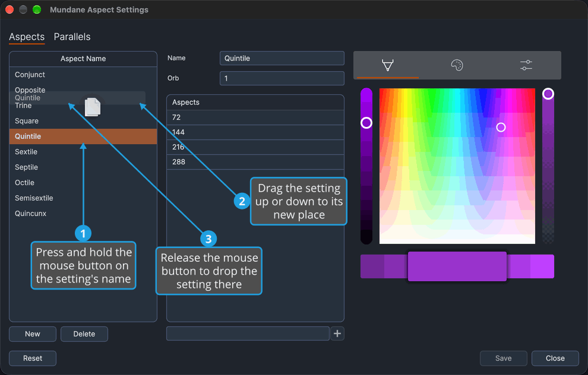This screenshot has height=375, width=588.
Task: Select Semisextile in the aspect list
Action: point(83,198)
